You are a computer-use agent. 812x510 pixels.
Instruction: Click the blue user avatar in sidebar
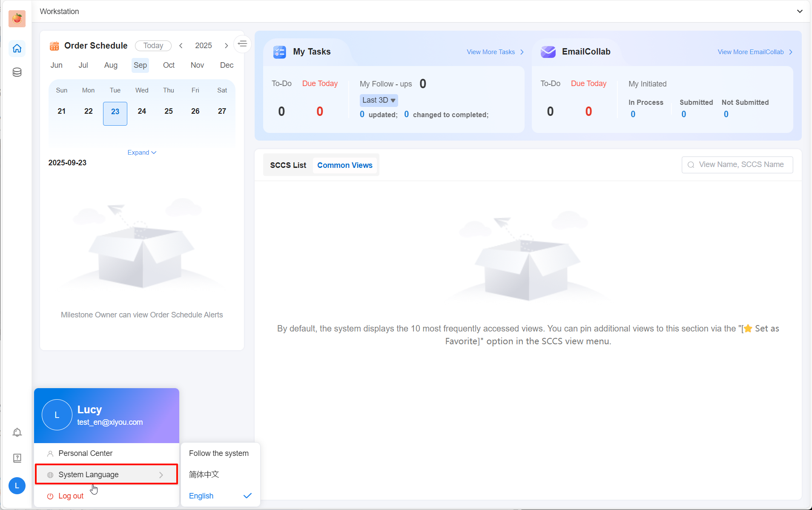(x=17, y=486)
